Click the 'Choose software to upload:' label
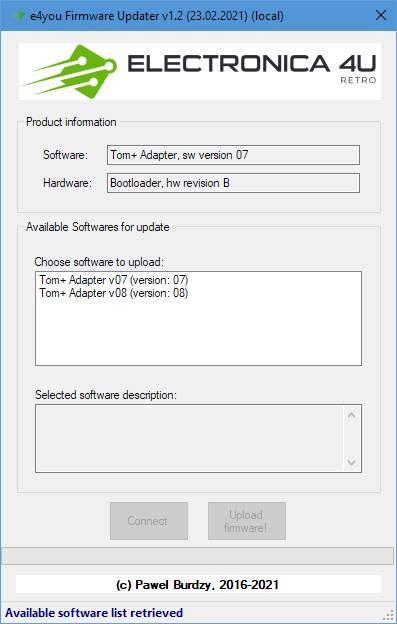397x624 pixels. (99, 262)
